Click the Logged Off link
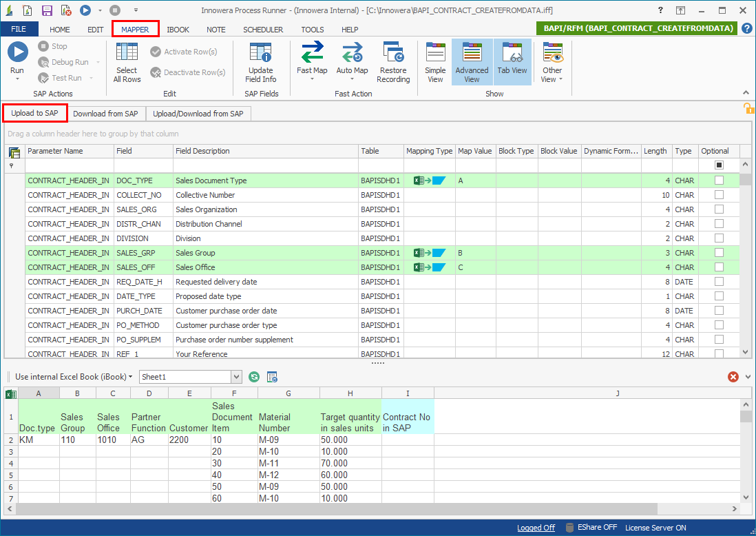756x536 pixels. point(536,528)
